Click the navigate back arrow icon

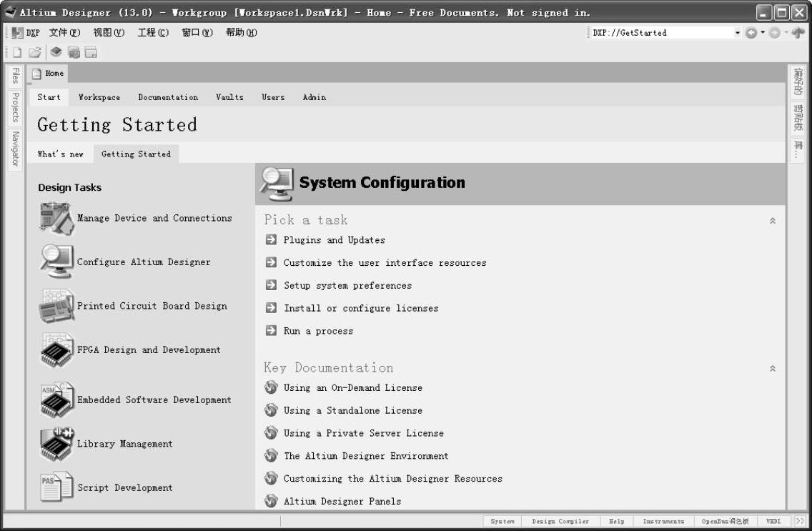(x=751, y=33)
